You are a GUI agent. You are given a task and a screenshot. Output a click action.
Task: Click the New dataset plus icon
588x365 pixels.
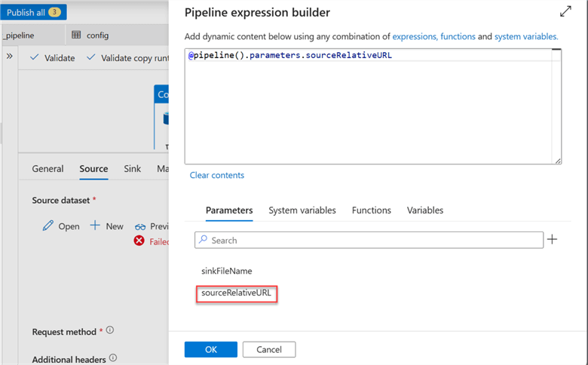96,225
